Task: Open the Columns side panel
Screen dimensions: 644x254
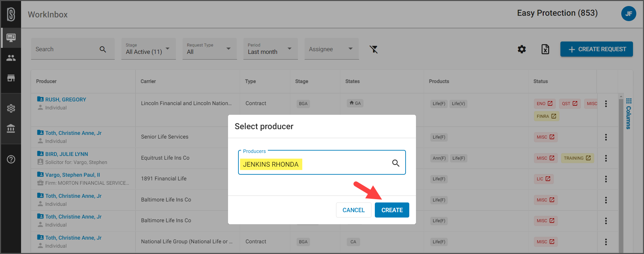Action: pyautogui.click(x=629, y=114)
